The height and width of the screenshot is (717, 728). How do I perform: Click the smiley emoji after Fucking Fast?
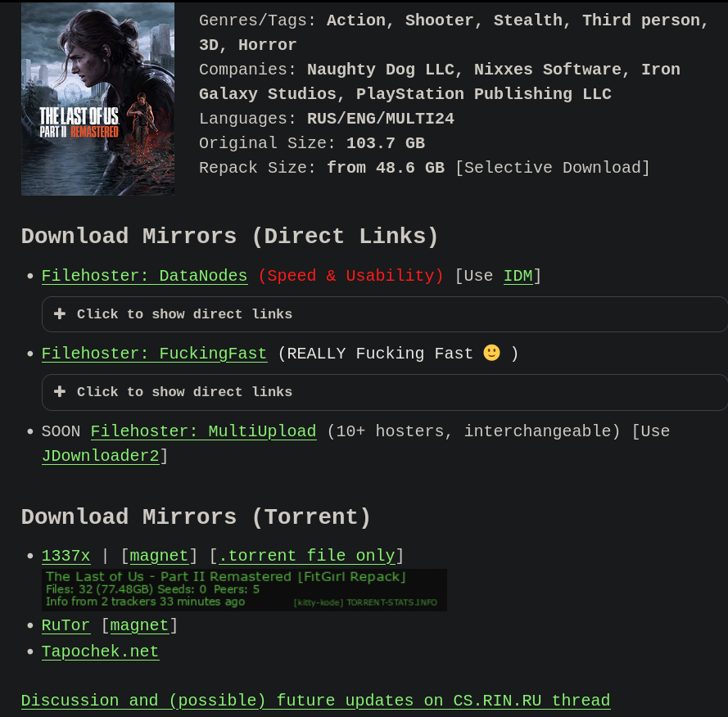pyautogui.click(x=491, y=353)
